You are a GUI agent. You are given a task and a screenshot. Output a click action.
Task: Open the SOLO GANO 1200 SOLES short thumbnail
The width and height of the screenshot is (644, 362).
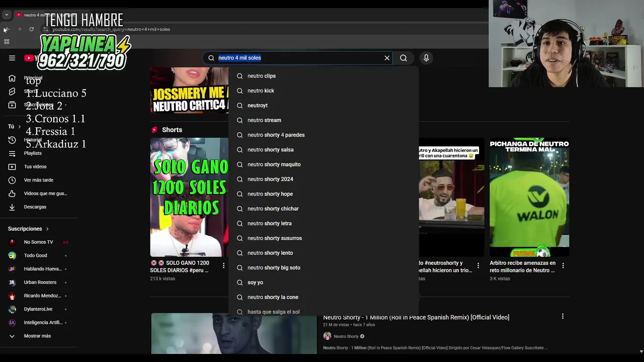189,197
